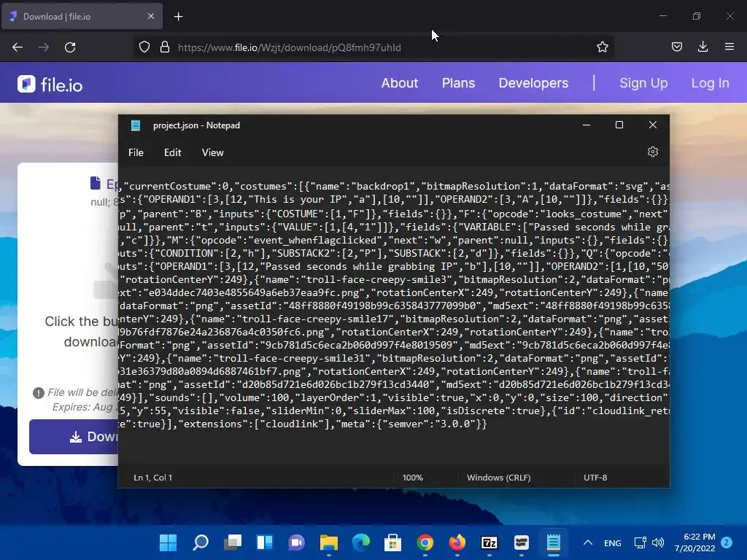Click "event_whenflagclicked" text in Notepad

coord(315,240)
